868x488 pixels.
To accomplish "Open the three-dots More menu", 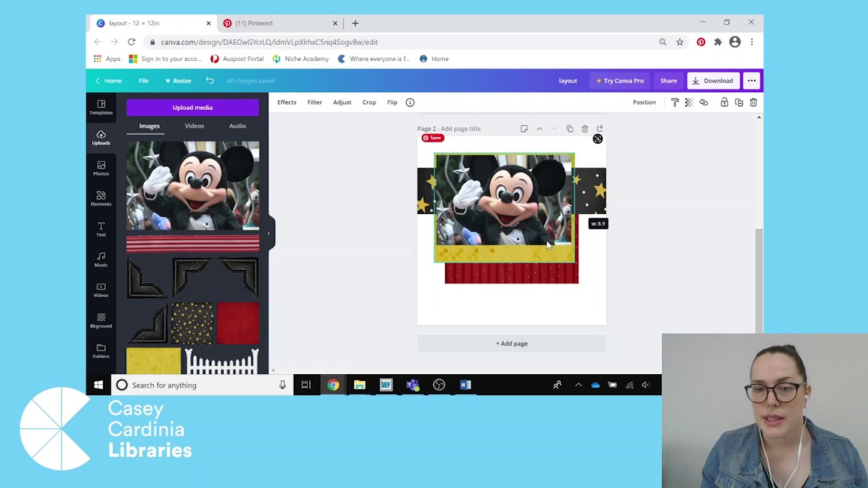I will [751, 81].
